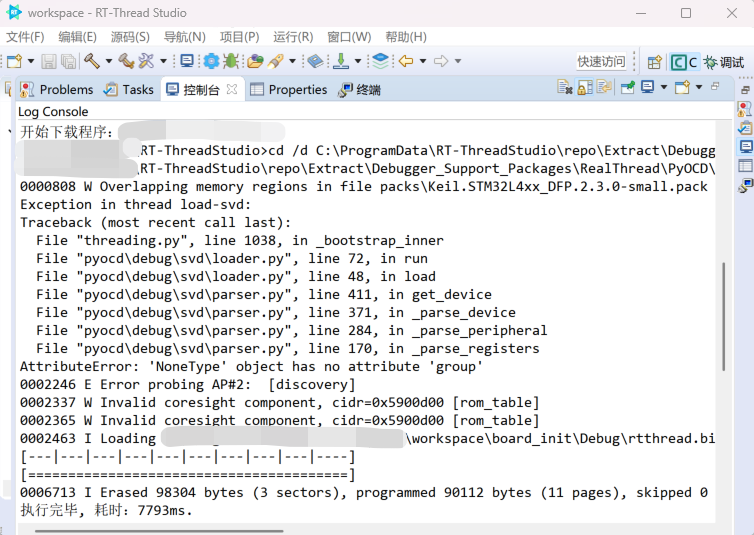Open the 项目(P) menu
The image size is (754, 535).
click(239, 37)
